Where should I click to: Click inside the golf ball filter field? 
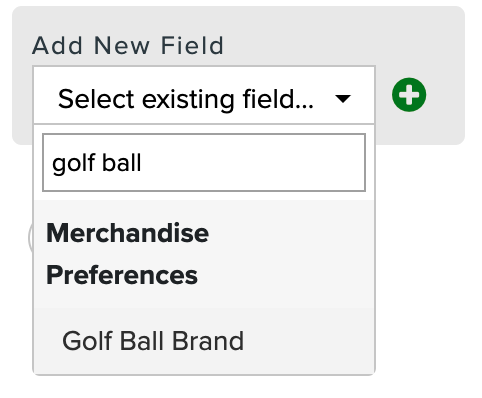tap(204, 163)
